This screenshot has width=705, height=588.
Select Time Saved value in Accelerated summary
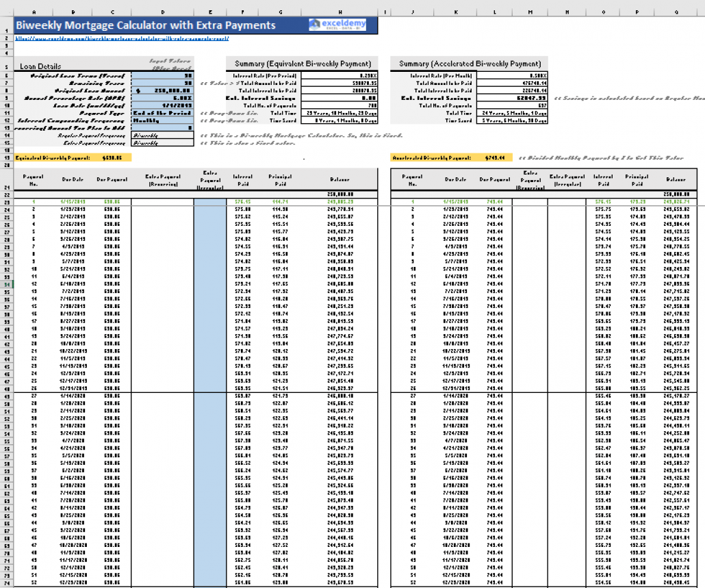512,120
